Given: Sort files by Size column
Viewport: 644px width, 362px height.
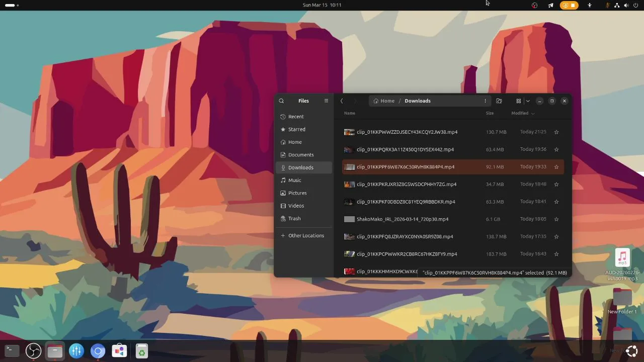Looking at the screenshot, I should click(x=490, y=113).
